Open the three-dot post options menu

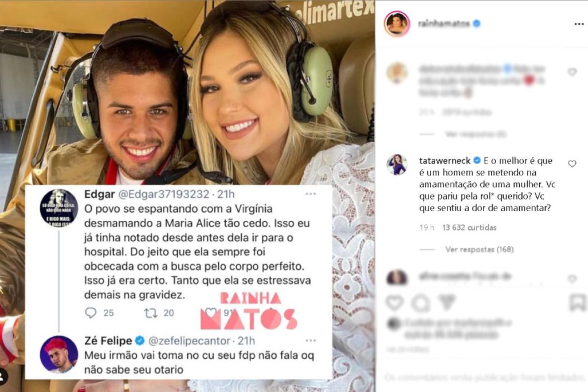point(579,24)
